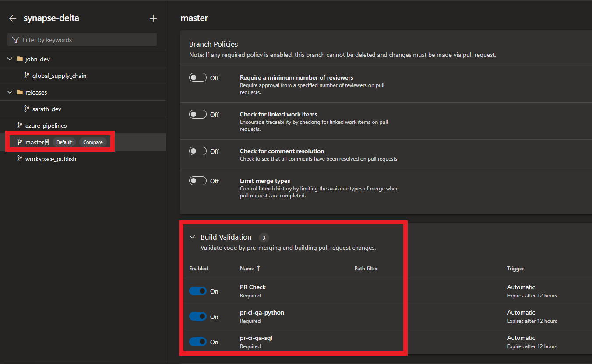Screen dimensions: 592x364
Task: Click the Default badge on master
Action: [x=64, y=142]
